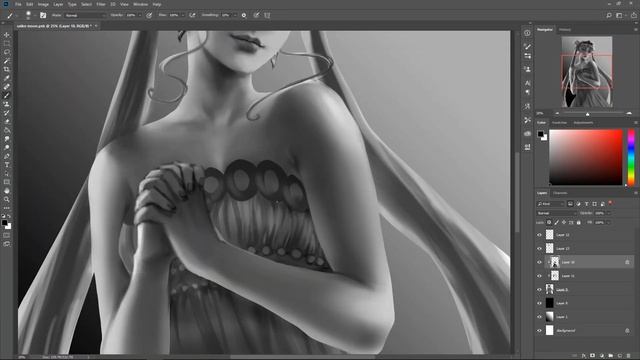The width and height of the screenshot is (640, 360).
Task: Select the Horizontal Type tool
Action: [x=7, y=164]
